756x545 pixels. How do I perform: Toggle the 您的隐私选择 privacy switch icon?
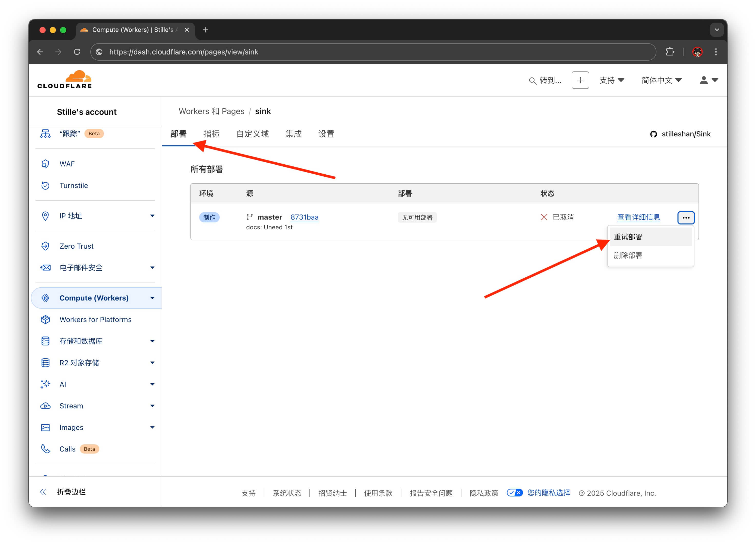[514, 493]
